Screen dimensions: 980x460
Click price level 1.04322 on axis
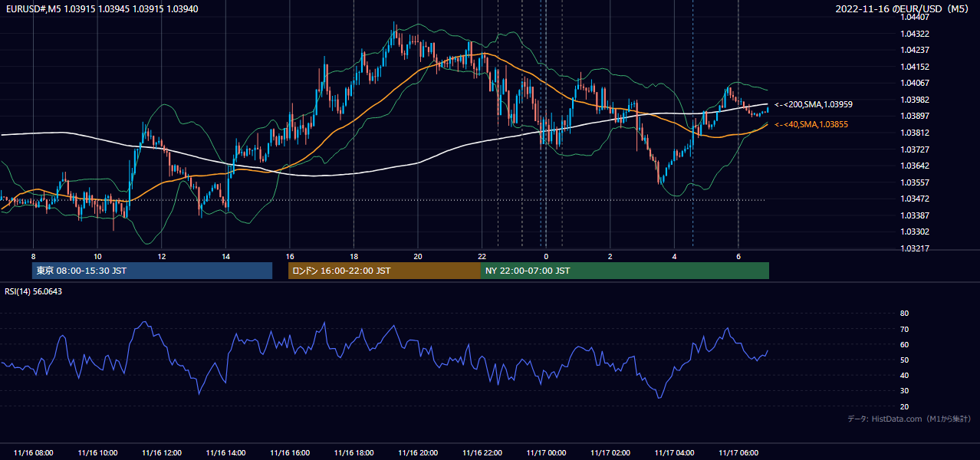coord(914,34)
